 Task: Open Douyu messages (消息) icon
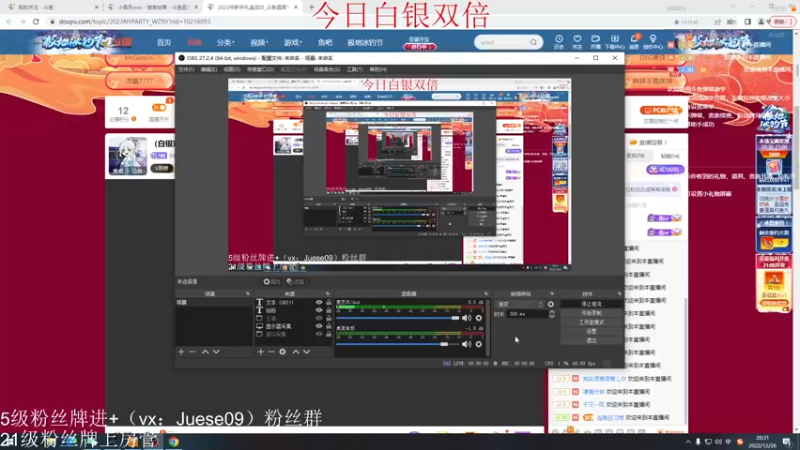tap(634, 42)
